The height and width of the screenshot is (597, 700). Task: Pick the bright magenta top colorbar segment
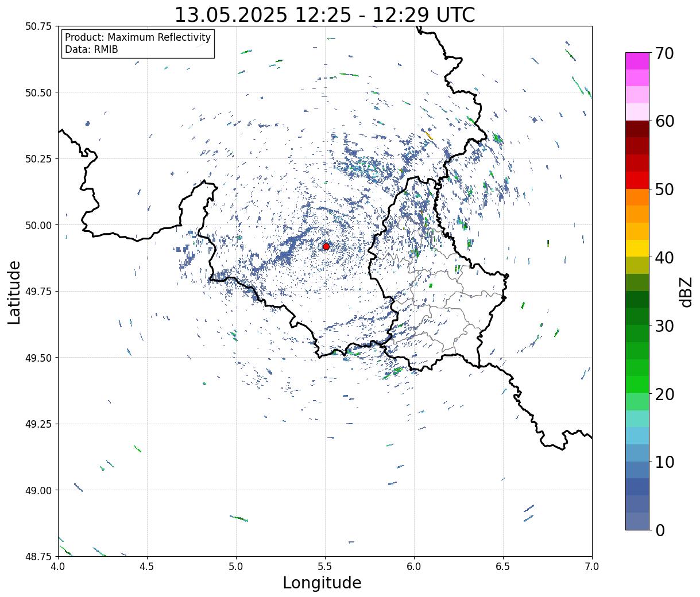(x=637, y=61)
